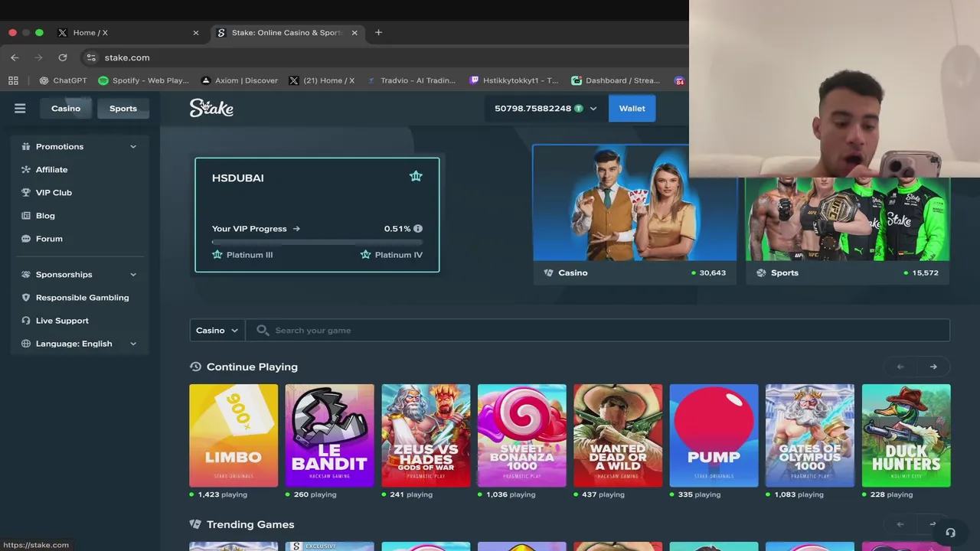Open Gates of Olympus 1000 game
Viewport: 980px width, 551px height.
click(810, 435)
